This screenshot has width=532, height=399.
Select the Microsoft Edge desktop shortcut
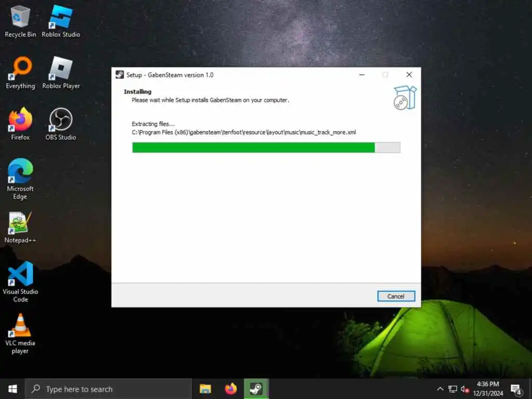[20, 179]
